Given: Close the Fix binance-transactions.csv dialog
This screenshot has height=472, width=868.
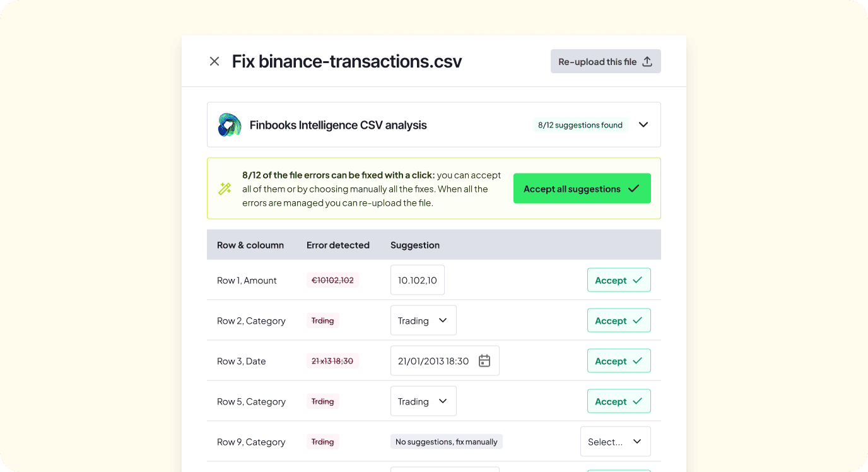Looking at the screenshot, I should click(214, 61).
